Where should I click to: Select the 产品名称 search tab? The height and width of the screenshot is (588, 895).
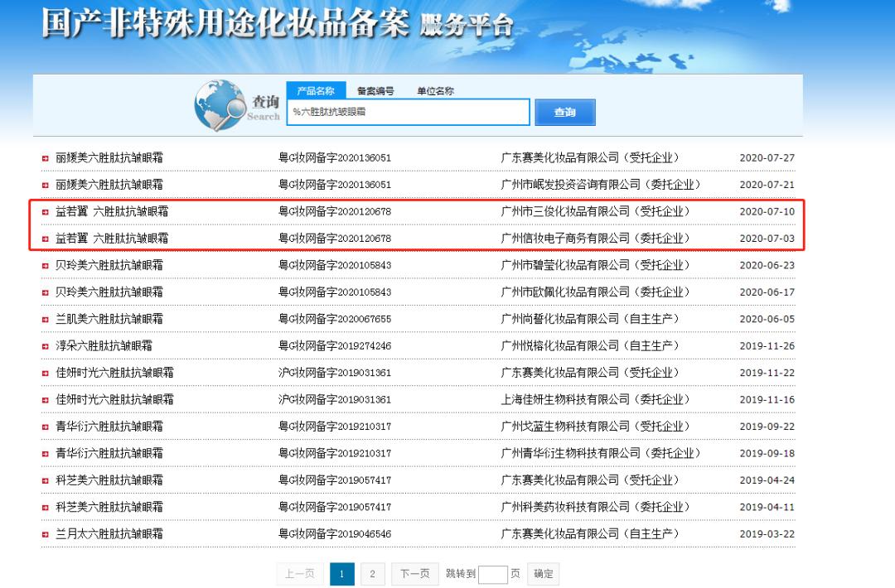[316, 90]
